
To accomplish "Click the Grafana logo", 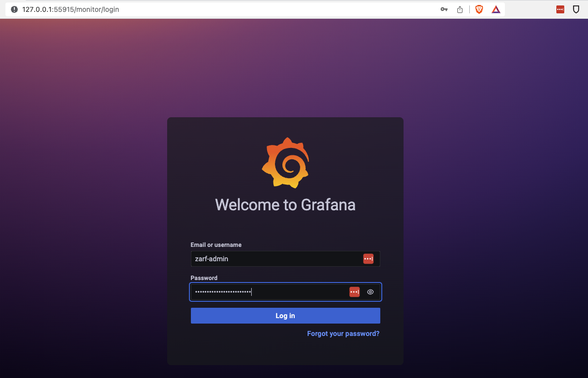I will click(x=285, y=163).
